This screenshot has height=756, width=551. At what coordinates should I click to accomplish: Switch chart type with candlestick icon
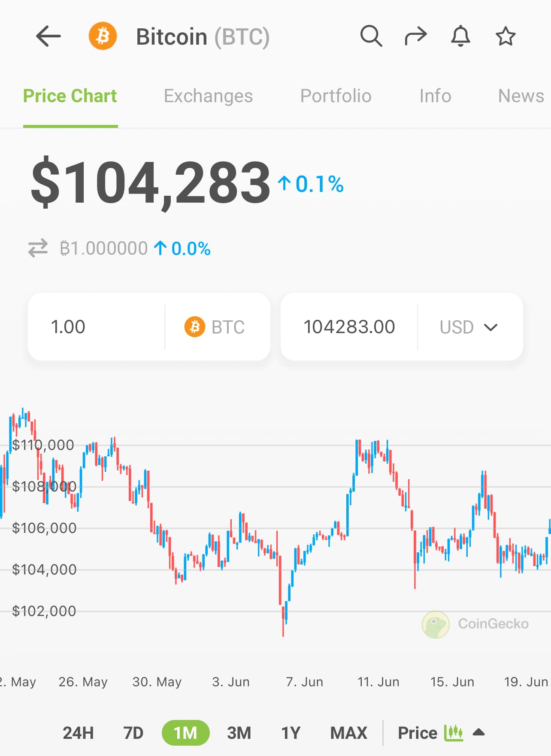[454, 732]
